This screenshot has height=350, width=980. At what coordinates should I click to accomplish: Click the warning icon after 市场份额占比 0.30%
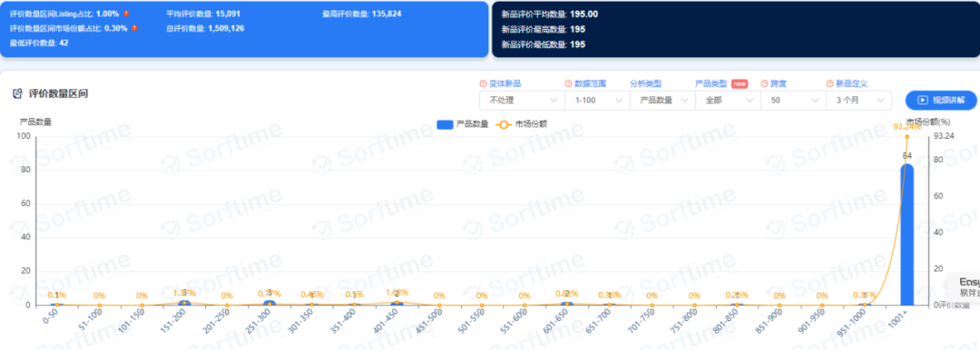[134, 28]
